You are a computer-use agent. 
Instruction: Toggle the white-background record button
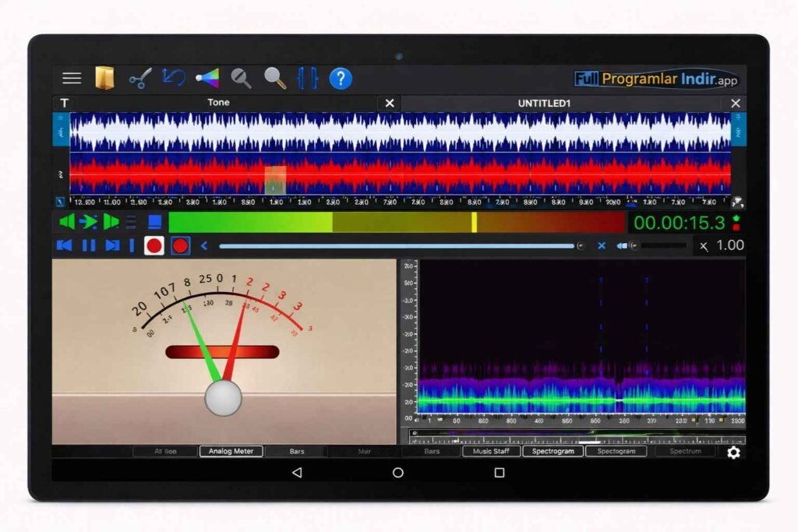click(154, 246)
